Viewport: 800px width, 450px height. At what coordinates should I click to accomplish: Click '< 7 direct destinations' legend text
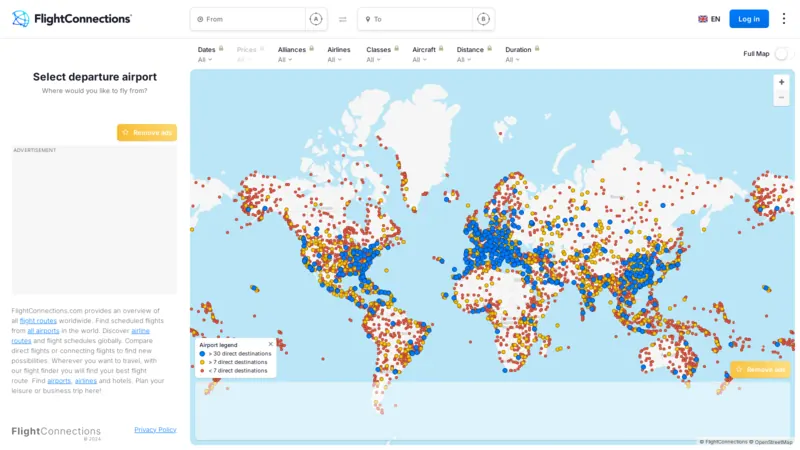pos(238,371)
